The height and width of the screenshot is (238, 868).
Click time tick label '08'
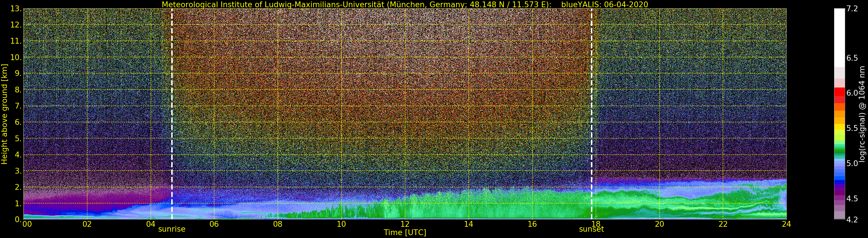(x=278, y=224)
